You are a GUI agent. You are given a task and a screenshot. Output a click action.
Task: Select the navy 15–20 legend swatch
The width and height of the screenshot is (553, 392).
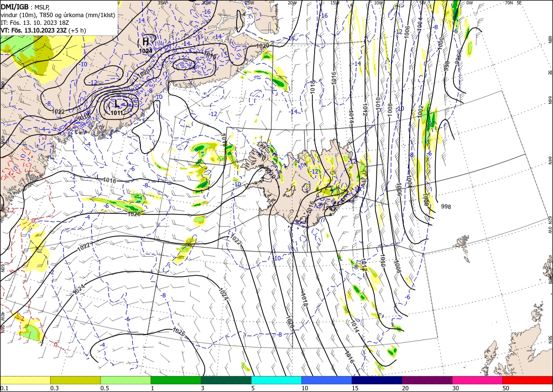377,380
